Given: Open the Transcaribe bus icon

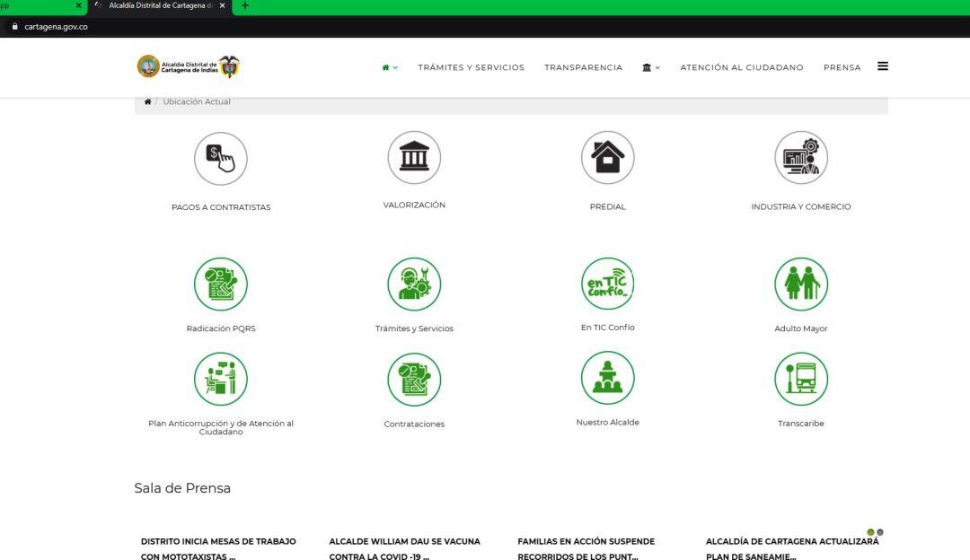Looking at the screenshot, I should point(801,378).
